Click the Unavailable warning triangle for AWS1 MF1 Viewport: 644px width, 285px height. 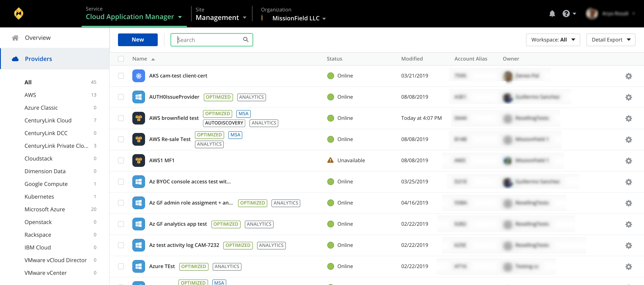(330, 160)
